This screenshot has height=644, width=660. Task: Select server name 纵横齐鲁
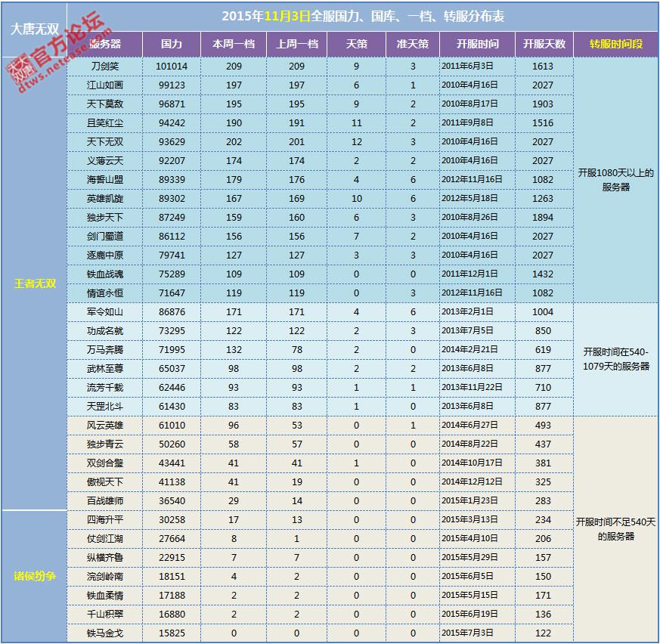105,558
